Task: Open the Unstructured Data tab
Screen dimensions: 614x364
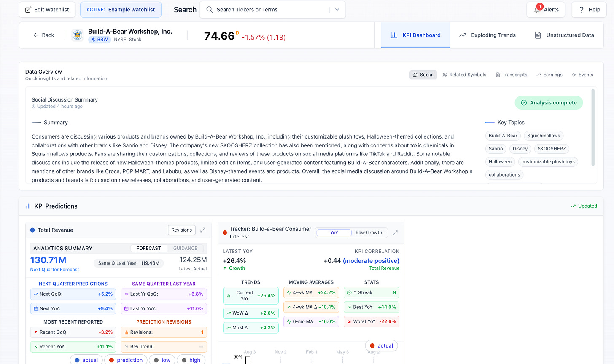Action: [x=564, y=35]
